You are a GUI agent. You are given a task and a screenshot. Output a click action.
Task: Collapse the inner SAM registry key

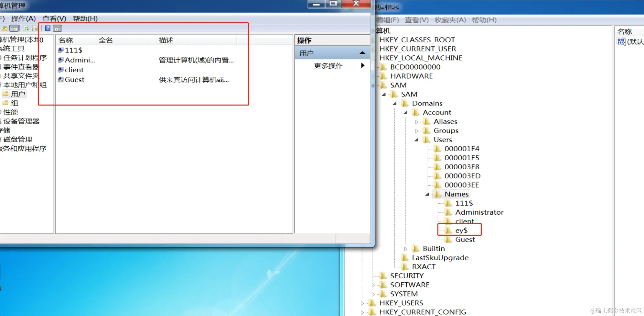coord(384,95)
